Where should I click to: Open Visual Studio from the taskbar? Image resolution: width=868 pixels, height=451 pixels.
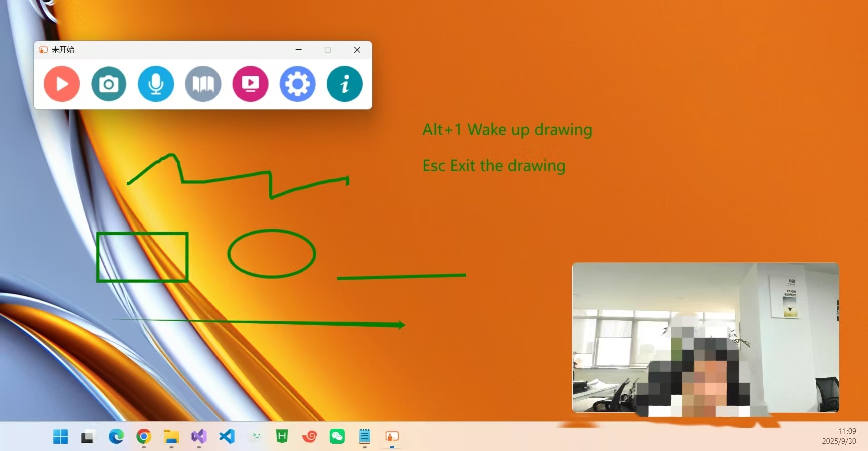(x=199, y=437)
